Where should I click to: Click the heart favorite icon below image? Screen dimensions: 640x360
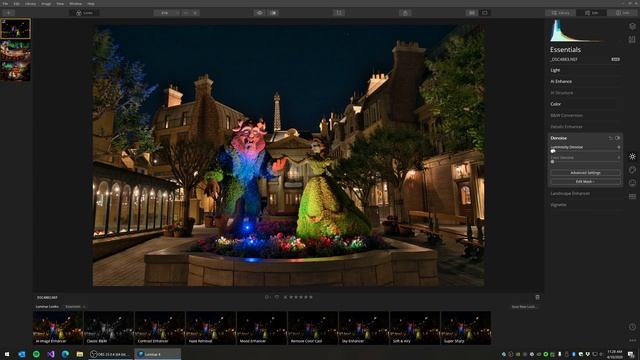click(277, 297)
